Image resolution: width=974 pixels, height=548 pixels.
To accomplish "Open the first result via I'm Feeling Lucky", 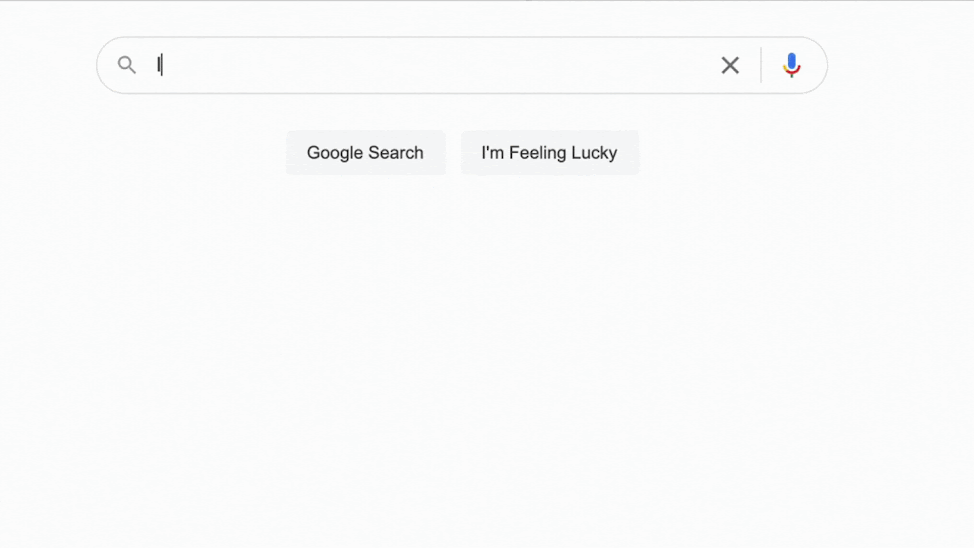I will pos(549,153).
